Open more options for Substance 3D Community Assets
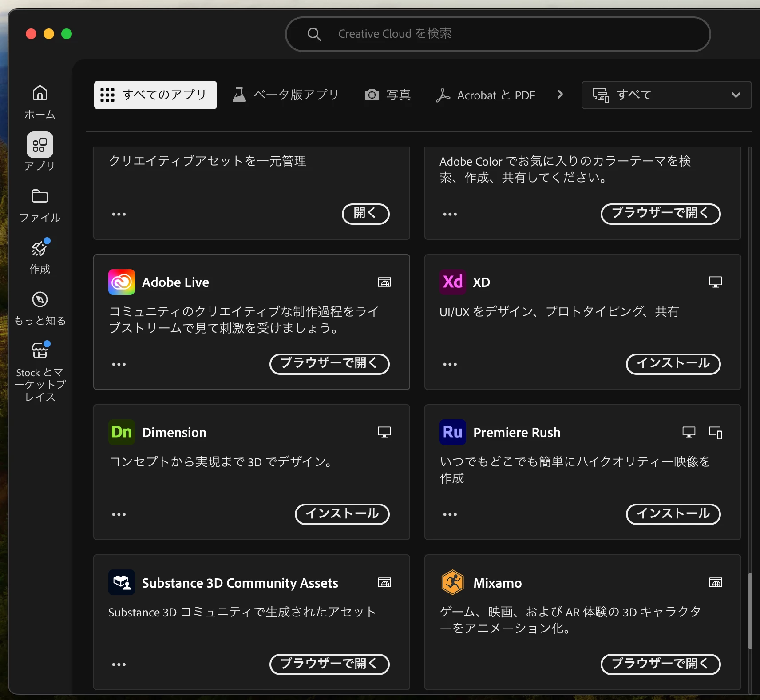The width and height of the screenshot is (760, 700). pyautogui.click(x=119, y=664)
